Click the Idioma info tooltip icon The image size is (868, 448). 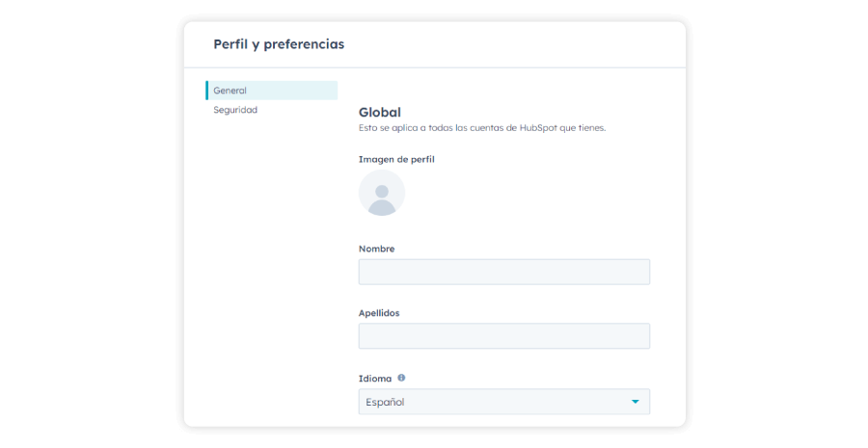click(x=401, y=378)
